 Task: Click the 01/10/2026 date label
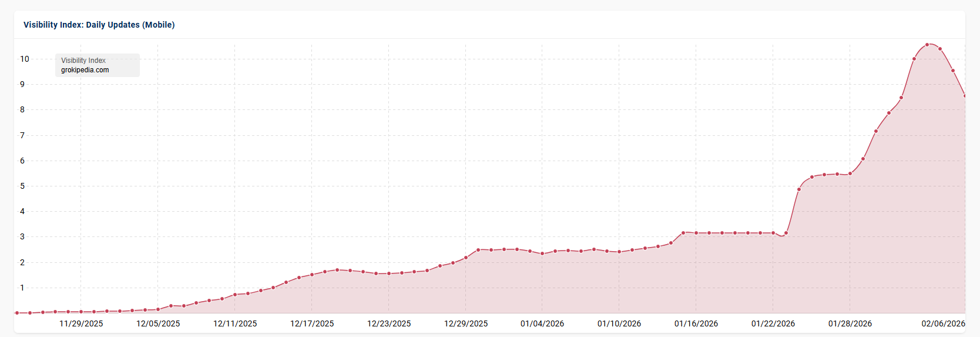pyautogui.click(x=619, y=323)
